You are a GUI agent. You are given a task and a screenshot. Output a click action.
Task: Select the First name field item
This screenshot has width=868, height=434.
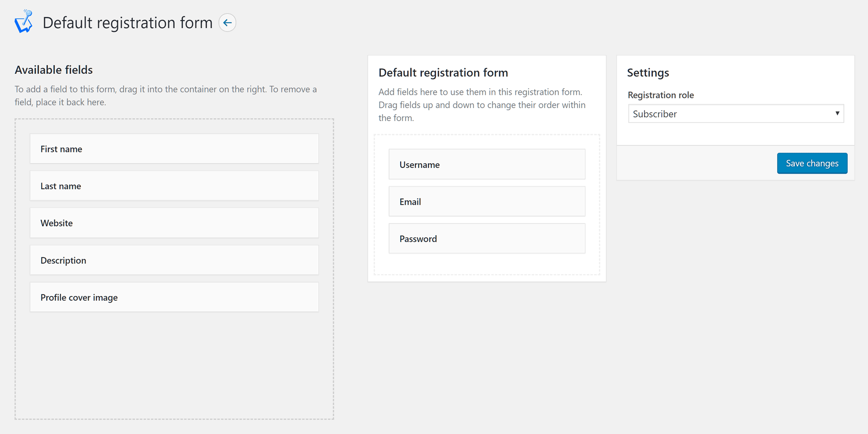tap(174, 149)
